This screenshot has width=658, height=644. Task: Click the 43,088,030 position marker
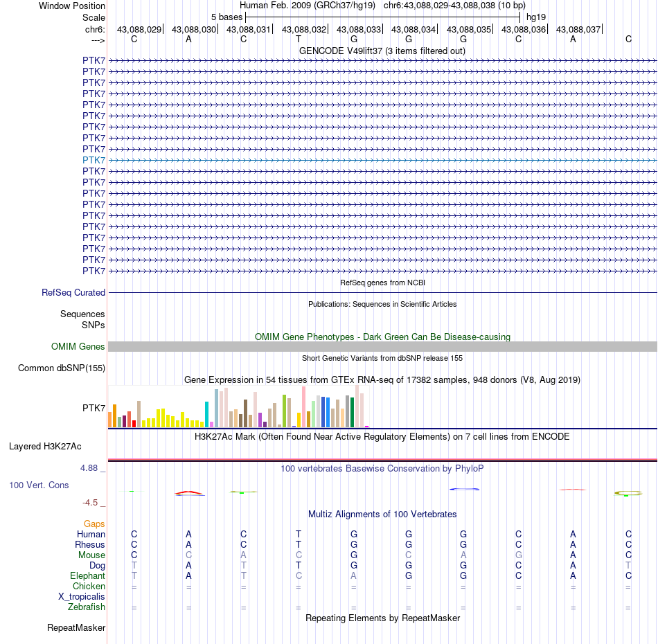click(194, 29)
